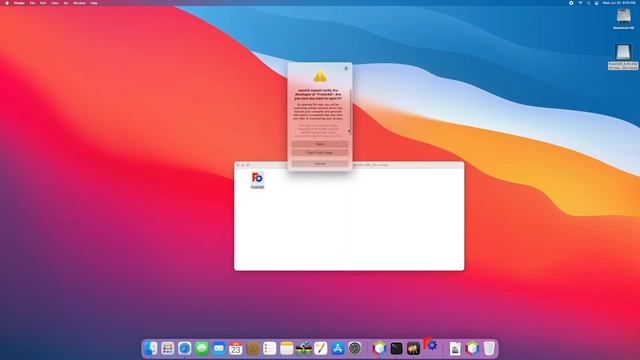640x360 pixels.
Task: Click the date and time in menu bar
Action: pyautogui.click(x=619, y=3)
